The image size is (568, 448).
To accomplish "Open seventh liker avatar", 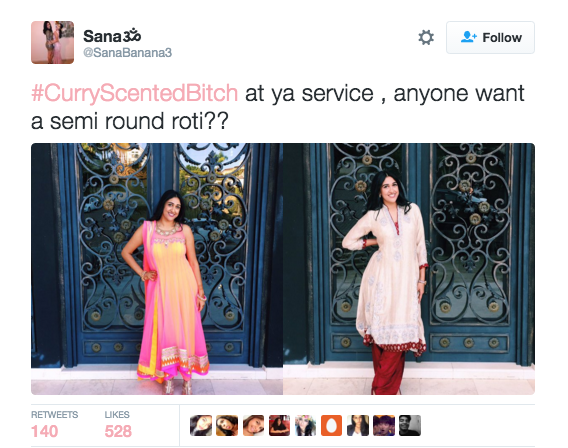I will pos(358,425).
